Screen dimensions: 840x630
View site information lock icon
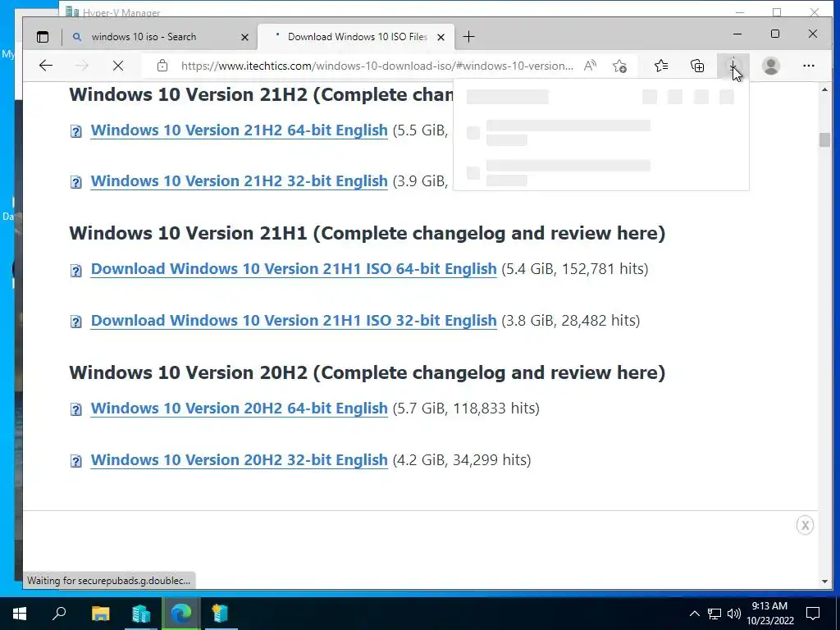tap(162, 66)
